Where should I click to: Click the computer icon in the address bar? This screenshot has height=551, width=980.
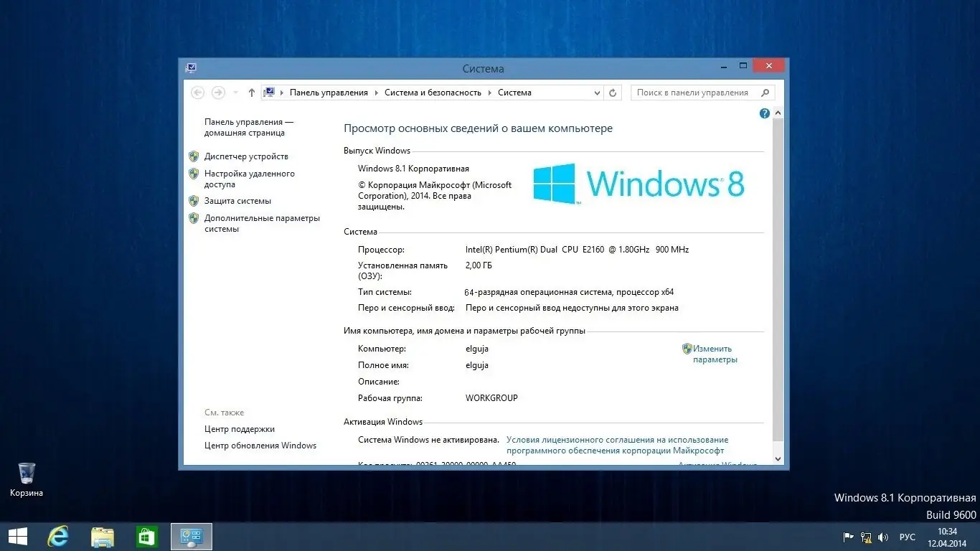tap(270, 93)
